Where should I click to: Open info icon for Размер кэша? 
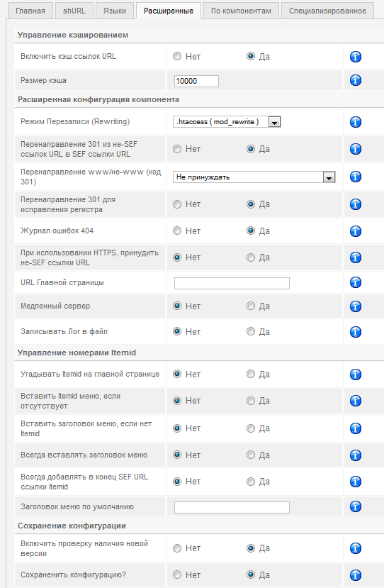(355, 80)
